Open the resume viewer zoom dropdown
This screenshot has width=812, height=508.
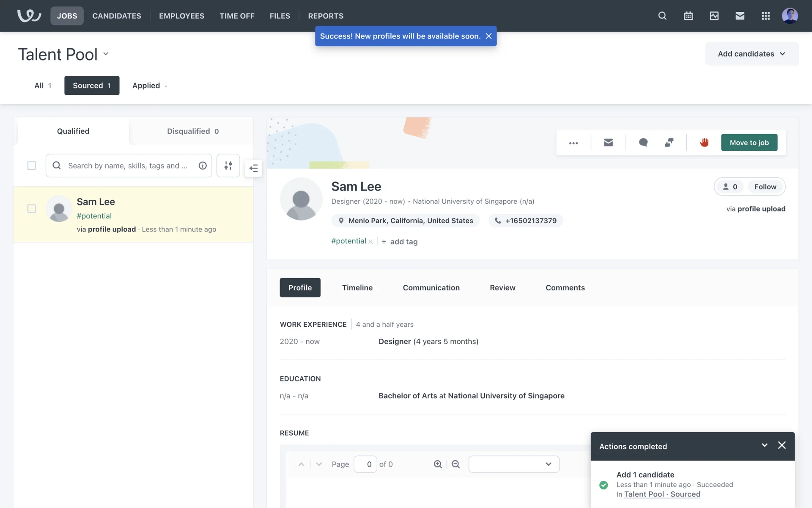(x=514, y=464)
